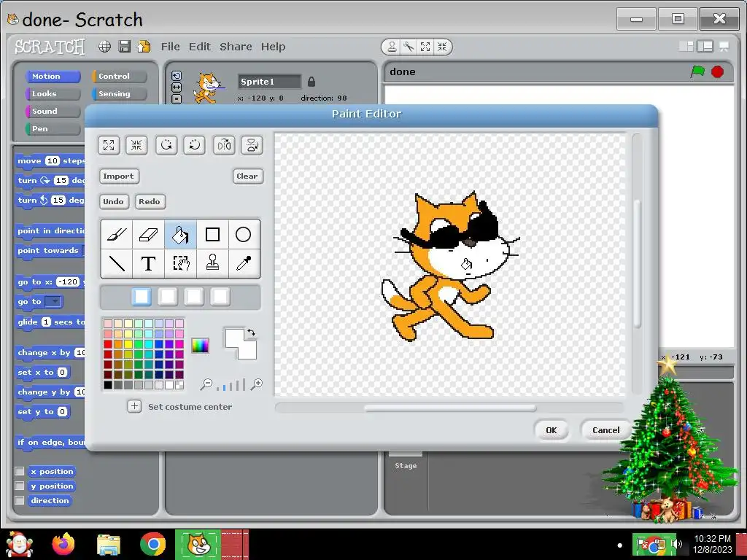747x560 pixels.
Task: Select the Text tool
Action: click(x=148, y=262)
